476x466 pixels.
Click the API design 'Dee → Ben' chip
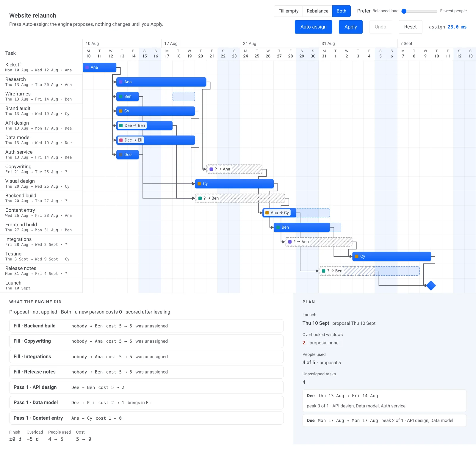[x=132, y=125]
